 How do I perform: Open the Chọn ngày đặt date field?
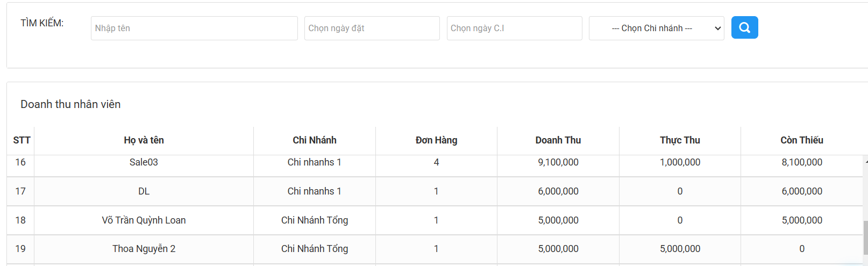(x=372, y=28)
